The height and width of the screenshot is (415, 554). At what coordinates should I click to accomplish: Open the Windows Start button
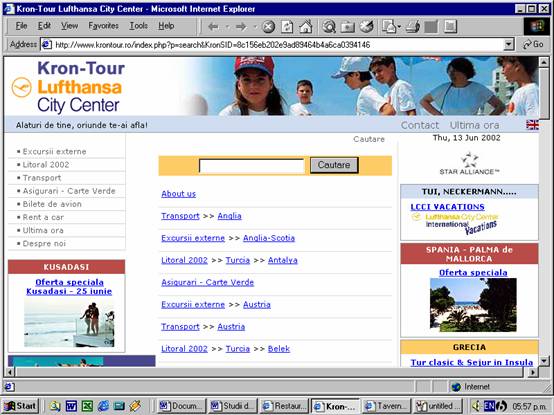(20, 406)
